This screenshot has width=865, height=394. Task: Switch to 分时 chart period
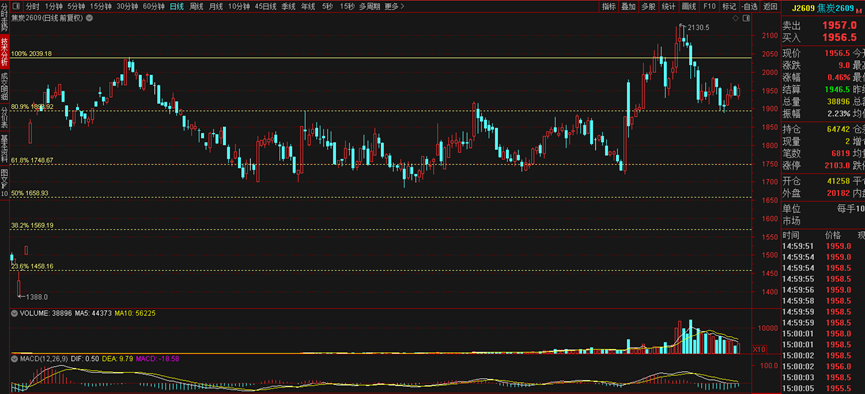coord(33,7)
